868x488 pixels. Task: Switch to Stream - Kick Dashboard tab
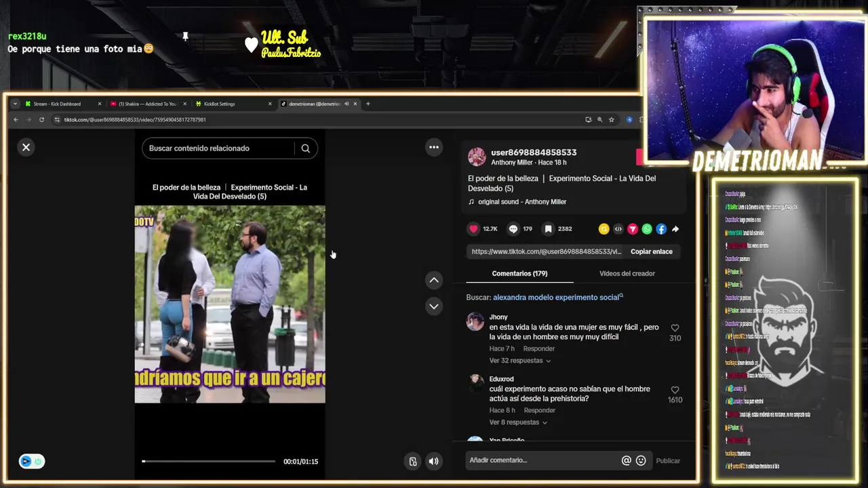point(62,104)
